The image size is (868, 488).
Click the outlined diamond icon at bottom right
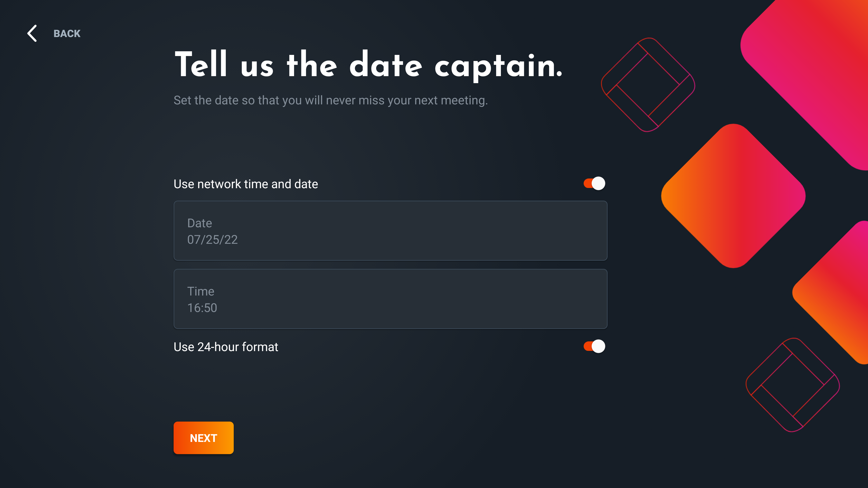(x=793, y=385)
